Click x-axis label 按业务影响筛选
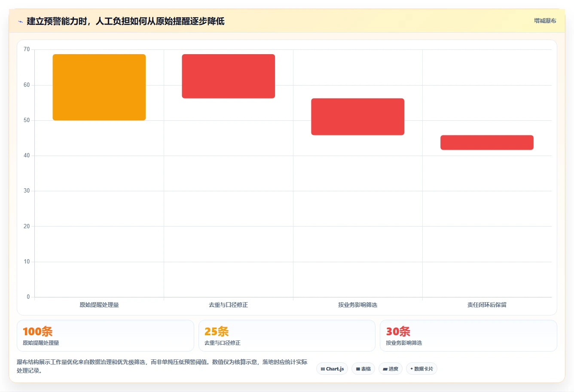574x392 pixels. tap(358, 305)
